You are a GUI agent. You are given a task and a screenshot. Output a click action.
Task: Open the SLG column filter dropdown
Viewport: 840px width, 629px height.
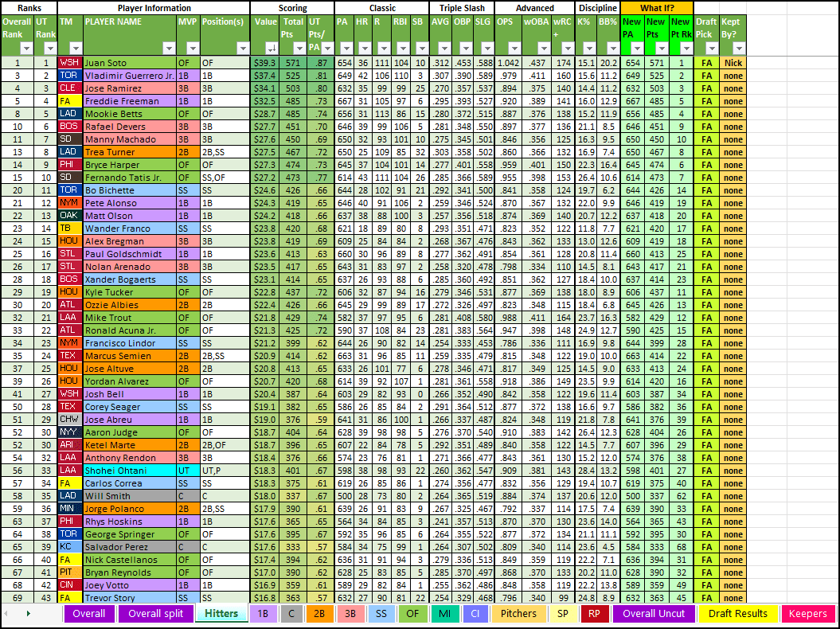(x=487, y=49)
